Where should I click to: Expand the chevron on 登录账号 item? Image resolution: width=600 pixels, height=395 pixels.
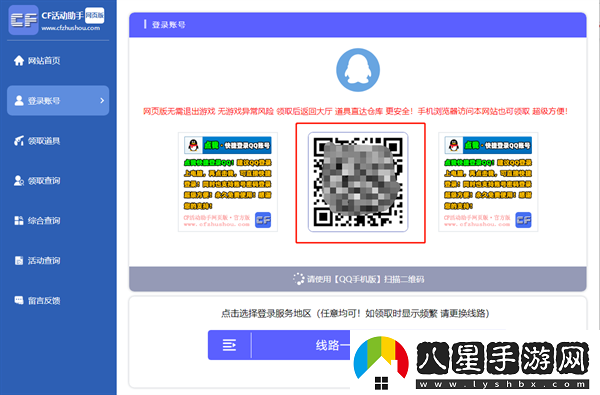[102, 101]
